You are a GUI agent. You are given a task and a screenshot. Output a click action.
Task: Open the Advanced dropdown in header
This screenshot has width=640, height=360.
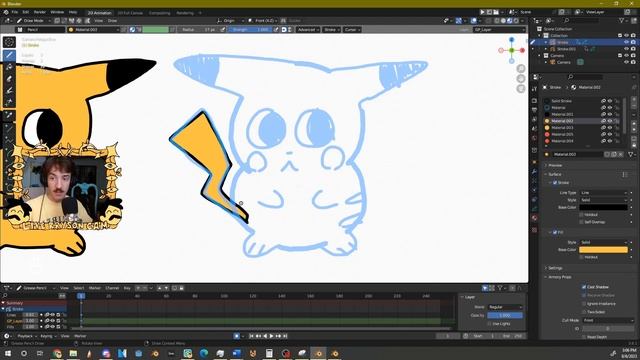(x=308, y=29)
